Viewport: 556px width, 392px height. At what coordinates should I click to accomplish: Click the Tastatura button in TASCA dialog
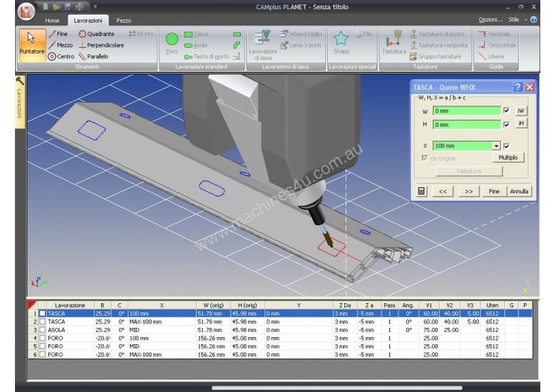tap(469, 172)
